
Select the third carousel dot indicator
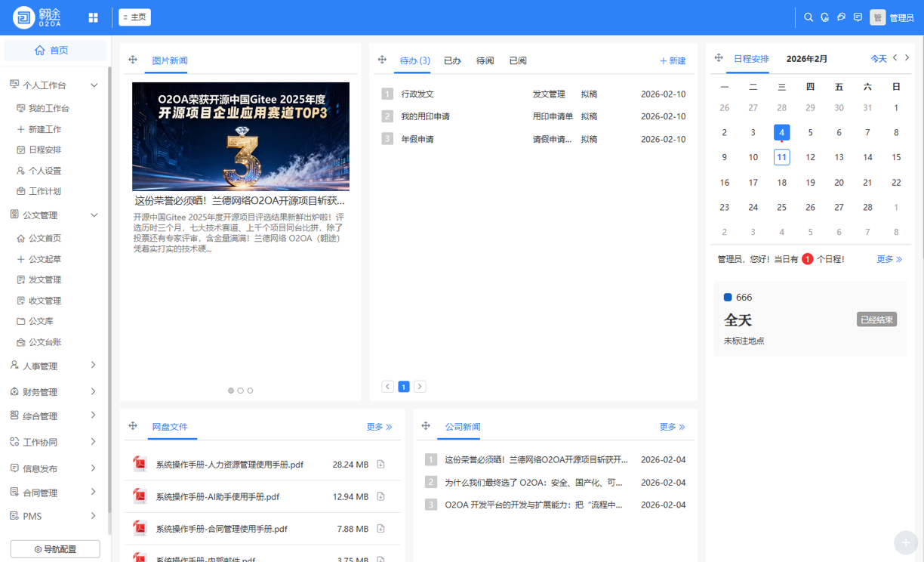click(x=250, y=391)
